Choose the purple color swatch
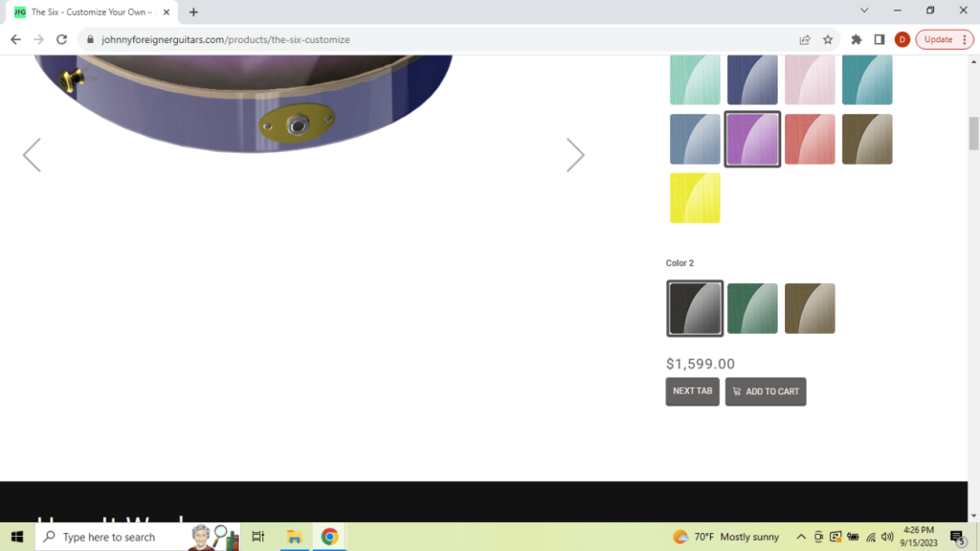Image resolution: width=980 pixels, height=551 pixels. click(752, 139)
